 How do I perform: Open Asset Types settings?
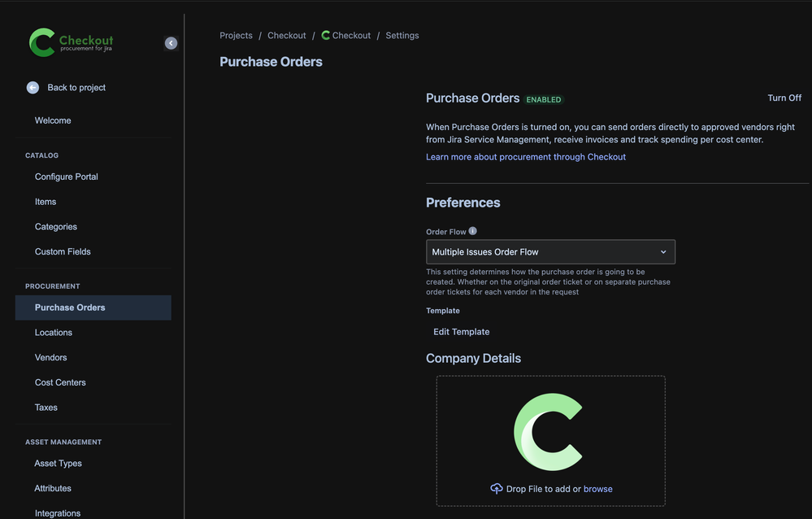(58, 464)
